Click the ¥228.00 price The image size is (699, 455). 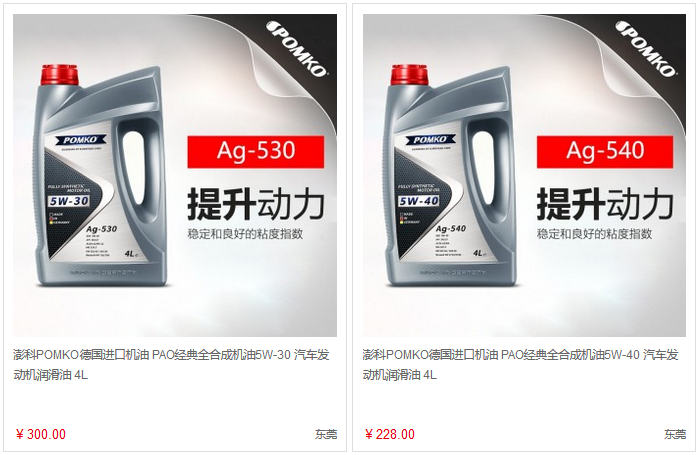point(390,434)
